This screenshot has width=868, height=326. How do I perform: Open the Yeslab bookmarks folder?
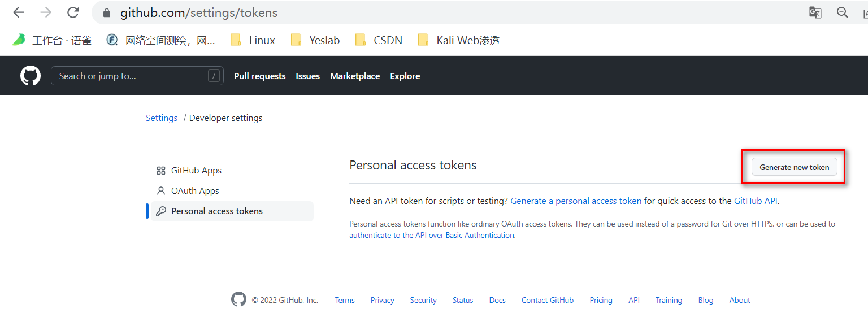[315, 40]
